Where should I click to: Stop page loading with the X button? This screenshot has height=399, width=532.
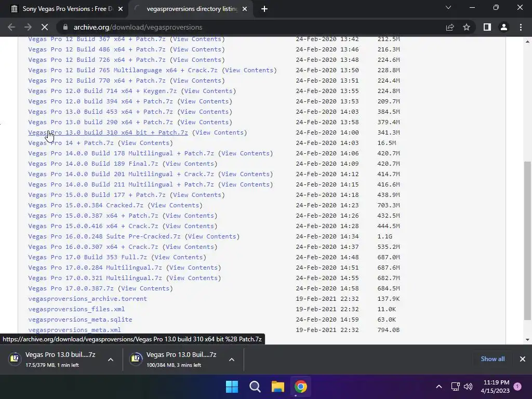point(45,27)
